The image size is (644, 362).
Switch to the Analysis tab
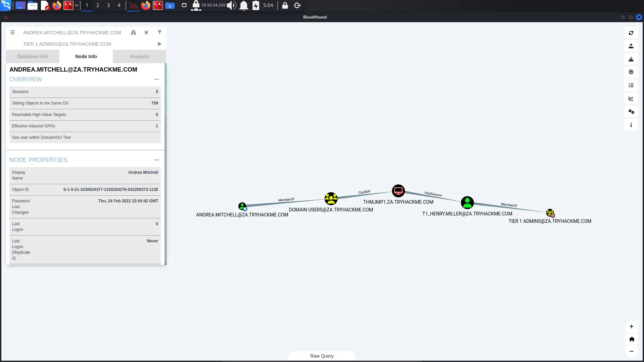pyautogui.click(x=139, y=56)
